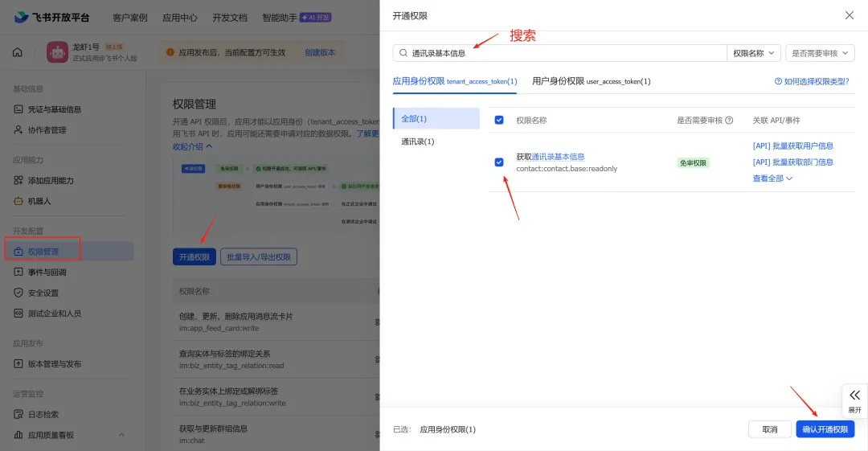Open 客户案例 in the top navigation

coord(130,18)
